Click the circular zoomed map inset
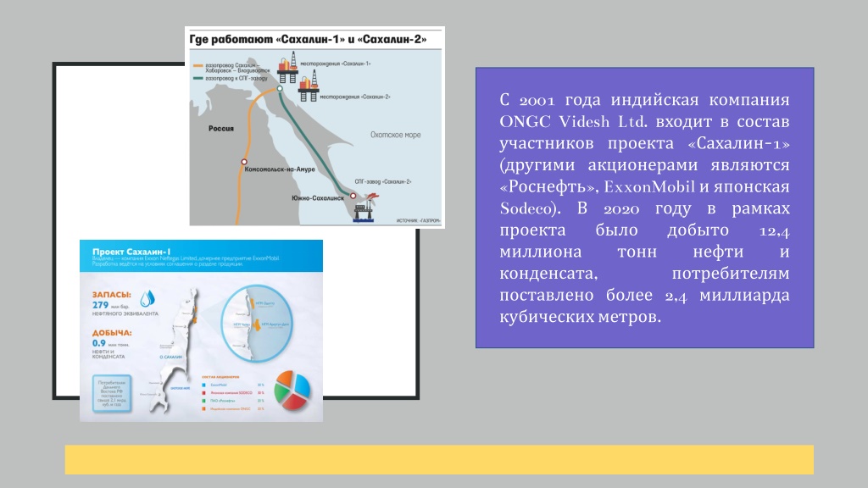This screenshot has width=868, height=488. coord(256,324)
